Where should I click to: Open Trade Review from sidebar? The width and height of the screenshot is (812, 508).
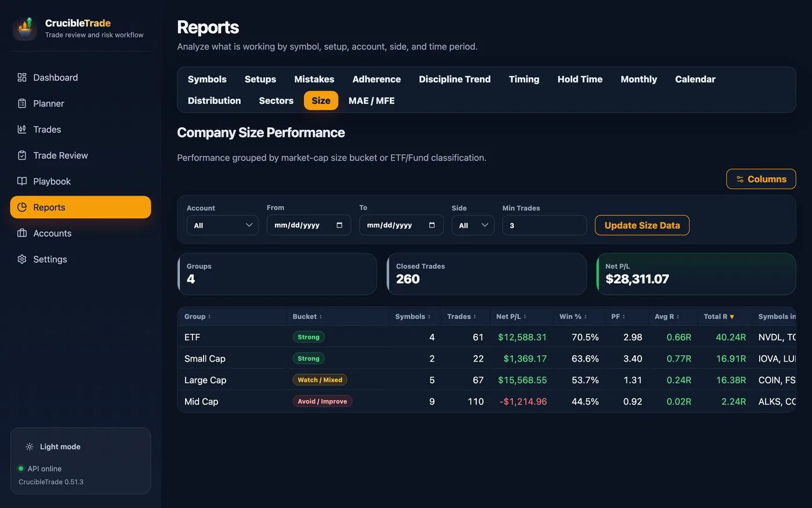81,155
